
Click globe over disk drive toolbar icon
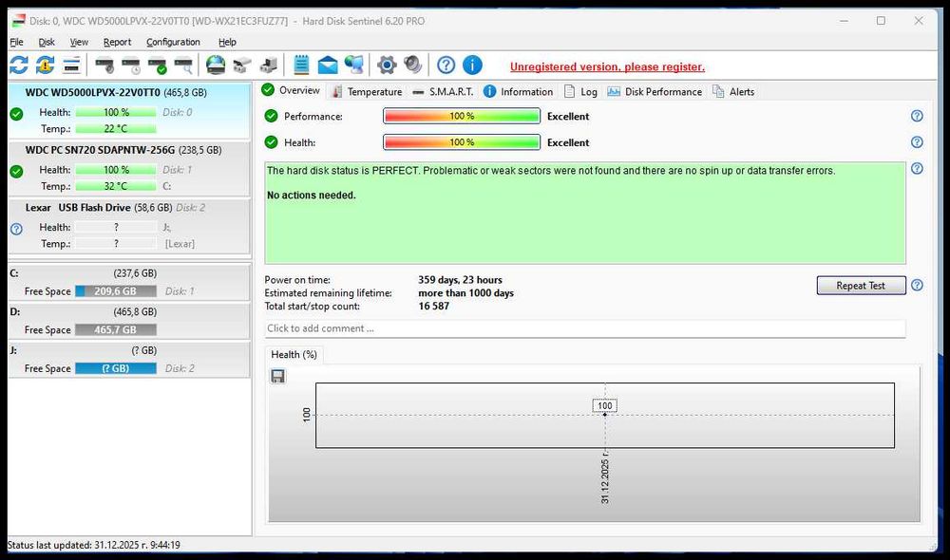[x=216, y=65]
